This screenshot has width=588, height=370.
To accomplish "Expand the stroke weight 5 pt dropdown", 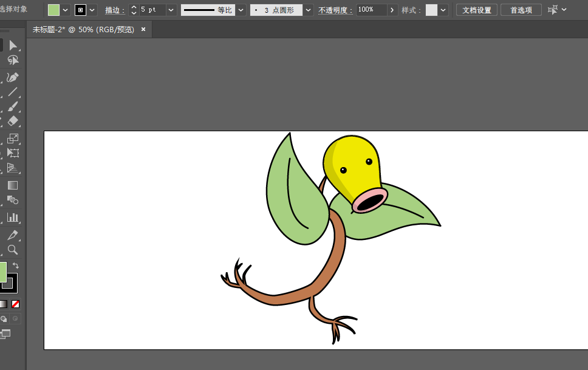I will click(171, 10).
